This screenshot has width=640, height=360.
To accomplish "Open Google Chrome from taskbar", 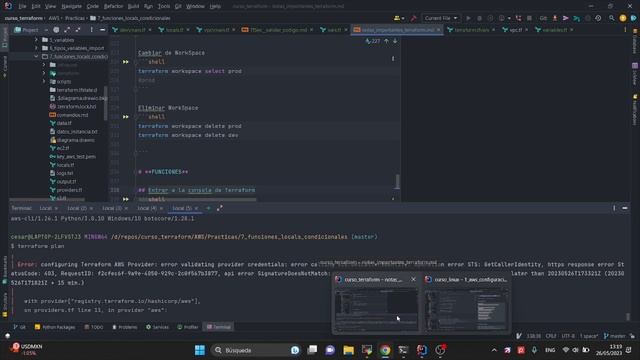I will click(x=385, y=350).
